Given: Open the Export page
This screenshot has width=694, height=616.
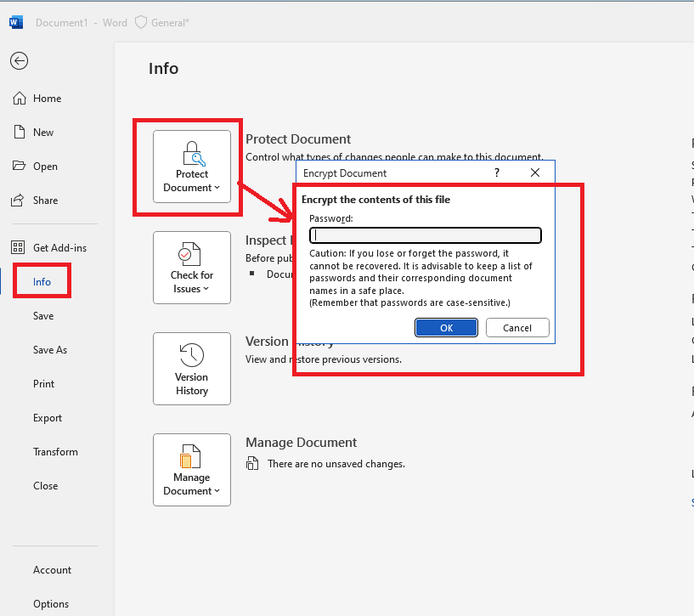Looking at the screenshot, I should pos(48,418).
